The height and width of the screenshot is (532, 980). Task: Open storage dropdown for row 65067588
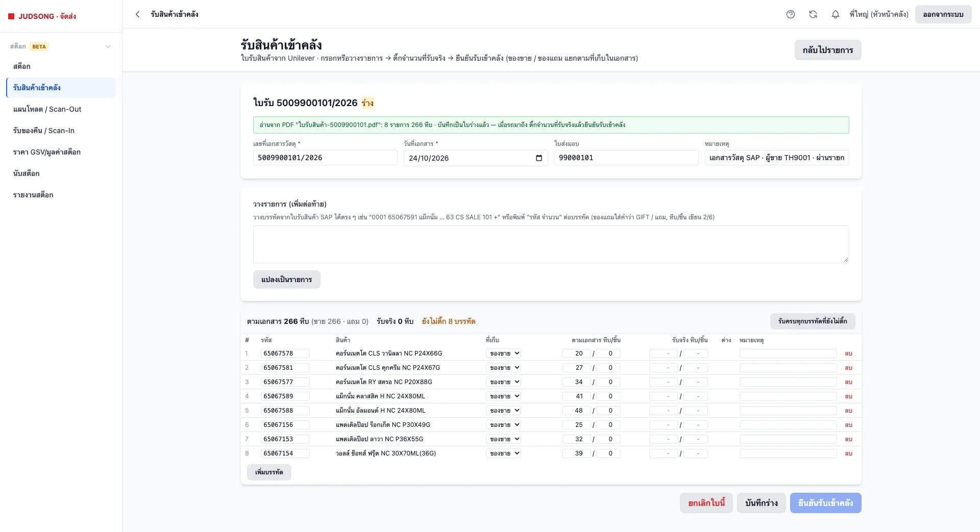(503, 411)
